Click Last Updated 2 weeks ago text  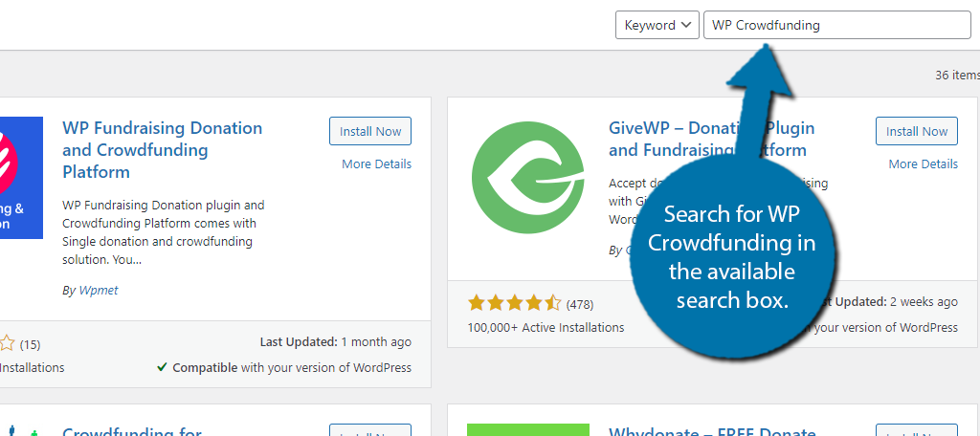pos(886,302)
